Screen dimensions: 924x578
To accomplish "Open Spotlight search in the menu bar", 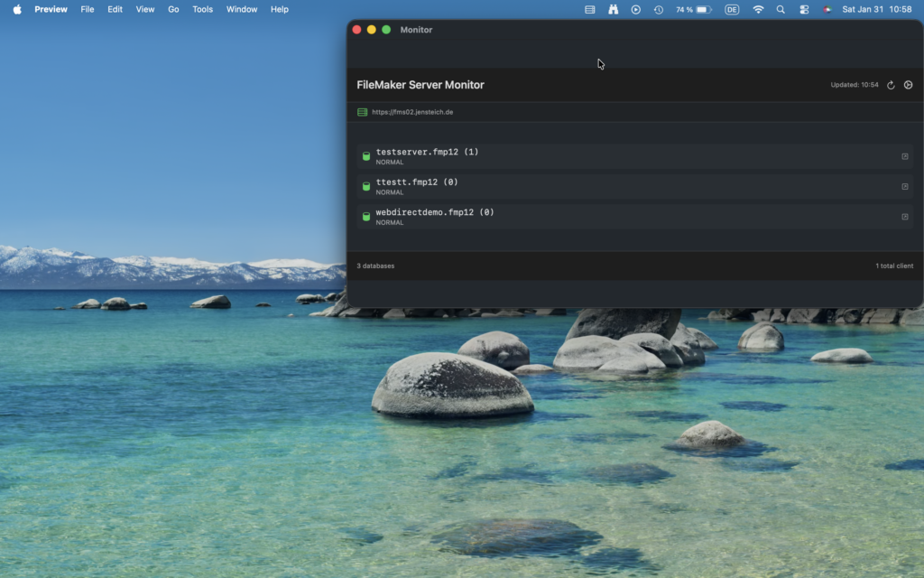I will (x=781, y=9).
